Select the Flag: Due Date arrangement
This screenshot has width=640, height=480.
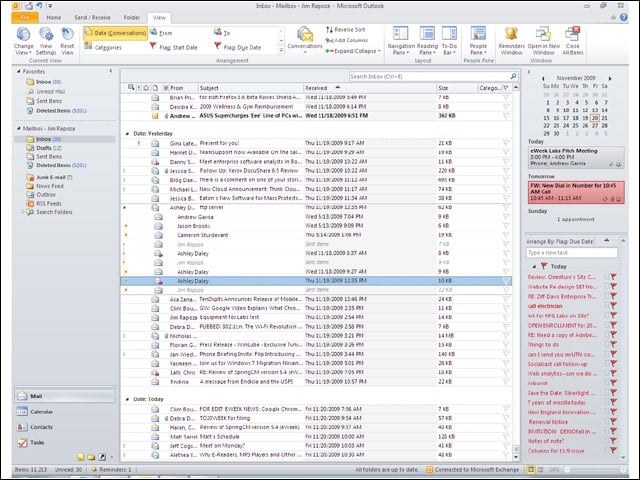(238, 47)
